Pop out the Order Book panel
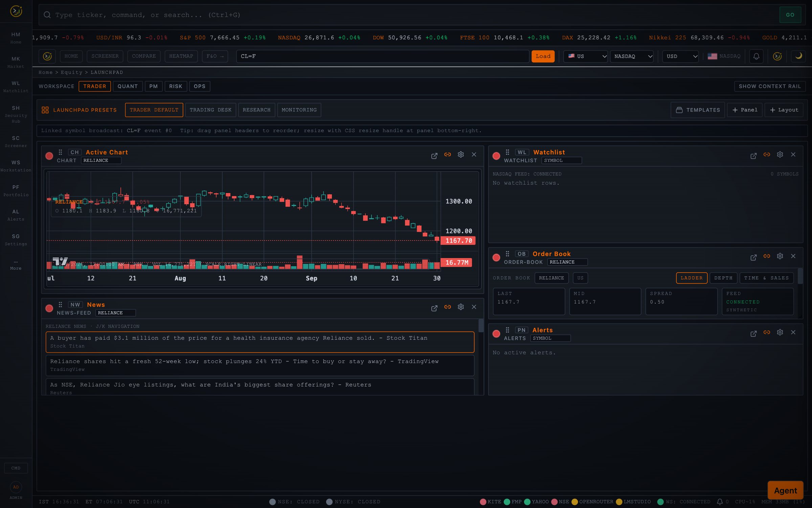812x508 pixels. [x=753, y=257]
